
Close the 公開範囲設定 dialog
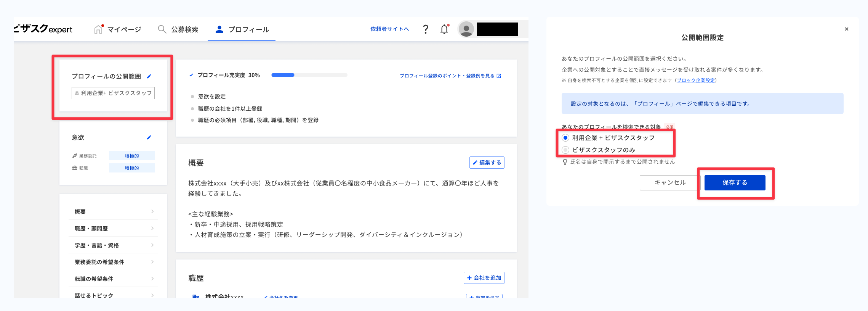[x=846, y=29]
